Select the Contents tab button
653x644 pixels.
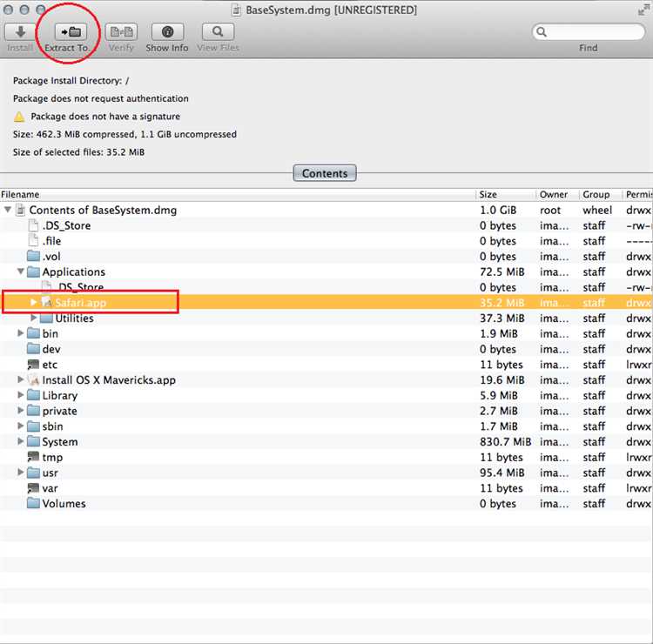click(325, 173)
